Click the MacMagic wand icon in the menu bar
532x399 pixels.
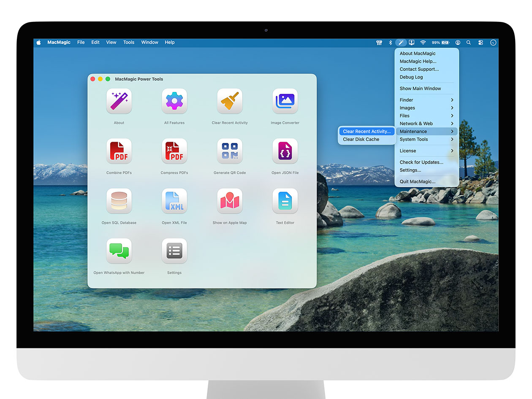[x=401, y=42]
